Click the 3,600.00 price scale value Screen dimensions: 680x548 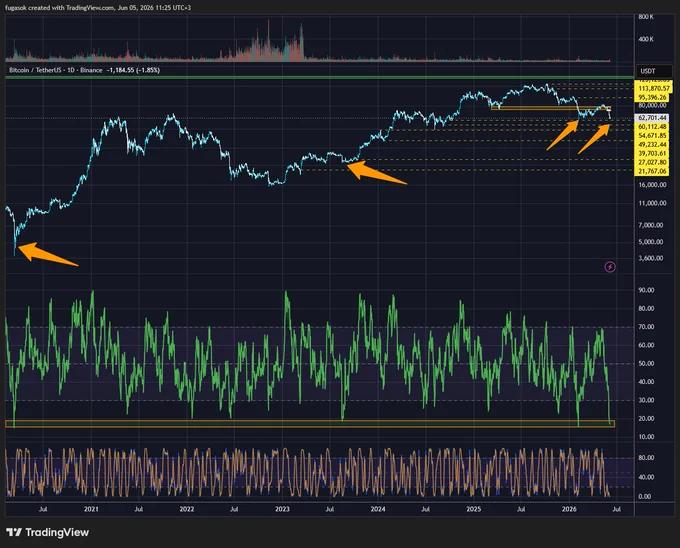(x=651, y=258)
